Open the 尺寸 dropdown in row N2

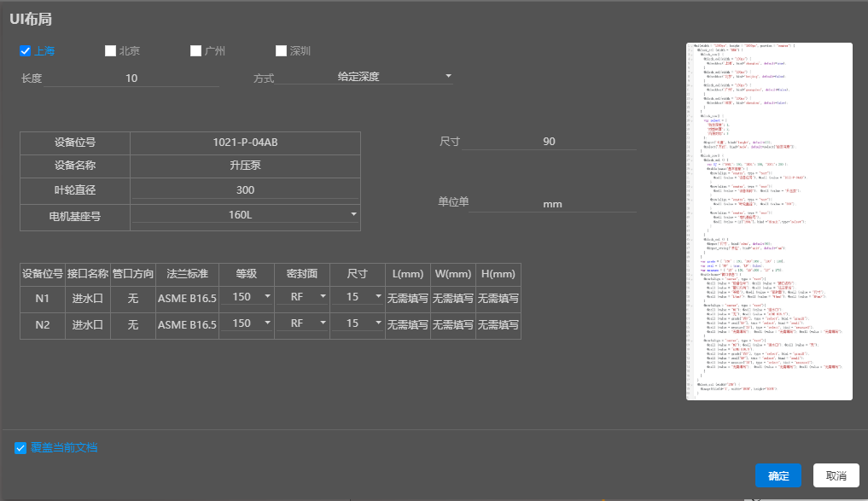coord(358,324)
